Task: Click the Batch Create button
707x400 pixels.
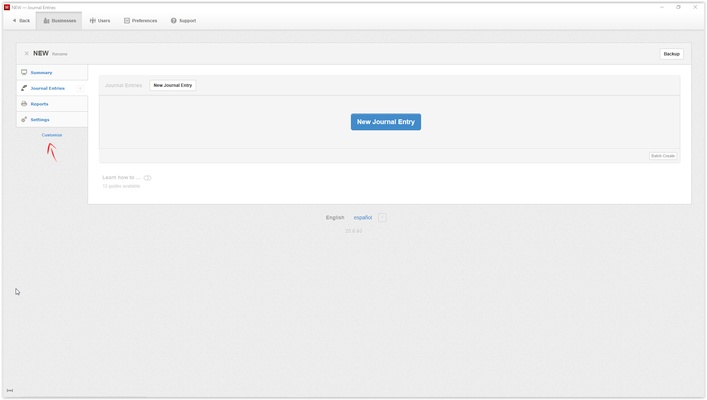Action: pos(663,156)
